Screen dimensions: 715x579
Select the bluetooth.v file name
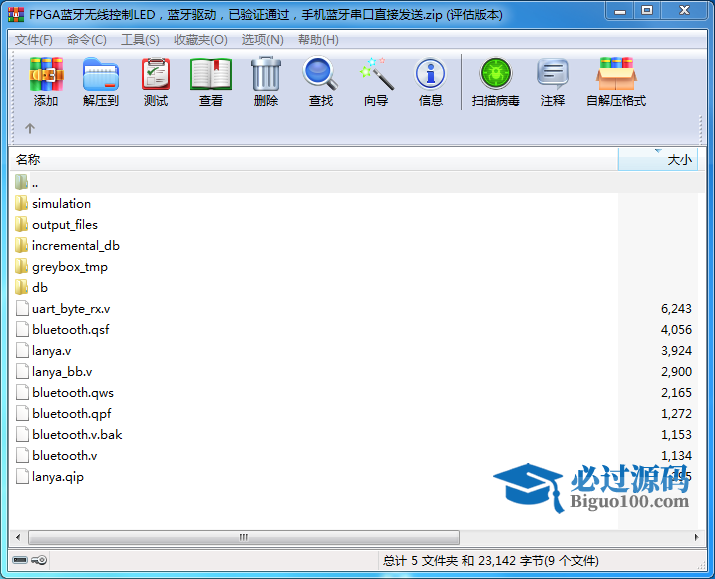pyautogui.click(x=64, y=456)
